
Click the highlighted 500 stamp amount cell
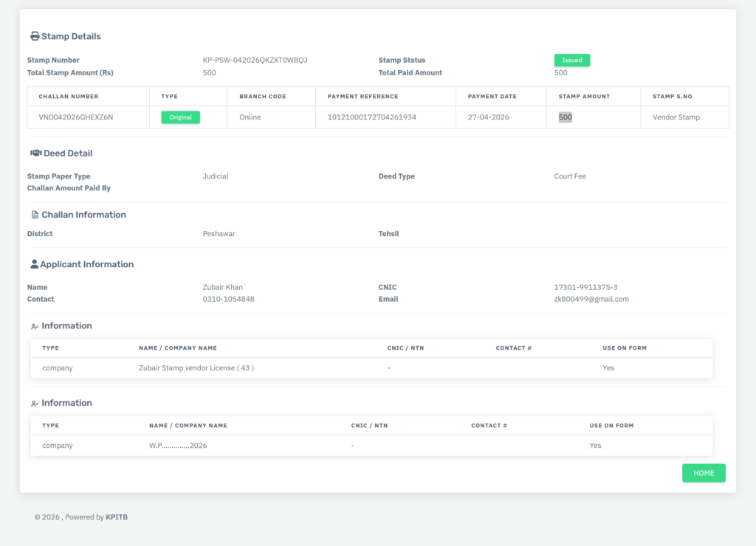(565, 117)
